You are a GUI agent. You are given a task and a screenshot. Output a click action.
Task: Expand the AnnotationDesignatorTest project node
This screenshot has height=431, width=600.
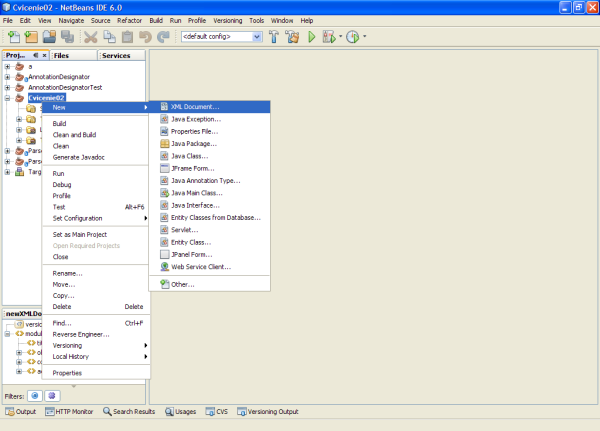(7, 88)
